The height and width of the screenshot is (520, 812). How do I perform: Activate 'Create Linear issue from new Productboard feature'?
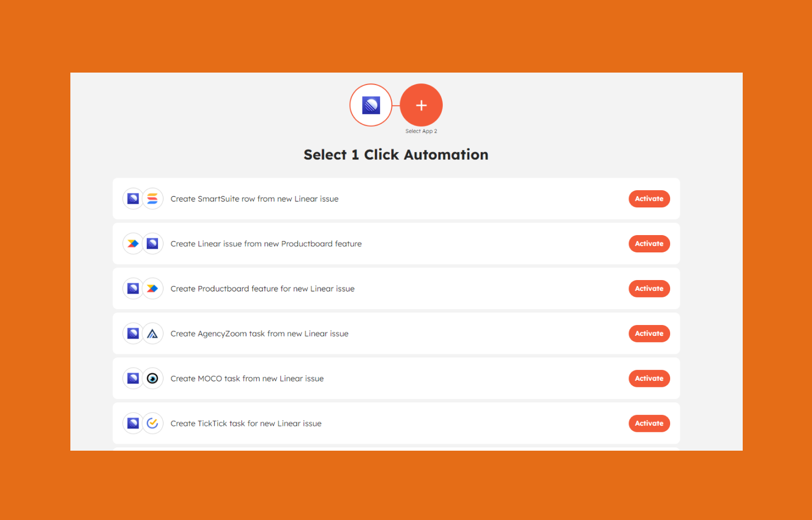click(649, 244)
